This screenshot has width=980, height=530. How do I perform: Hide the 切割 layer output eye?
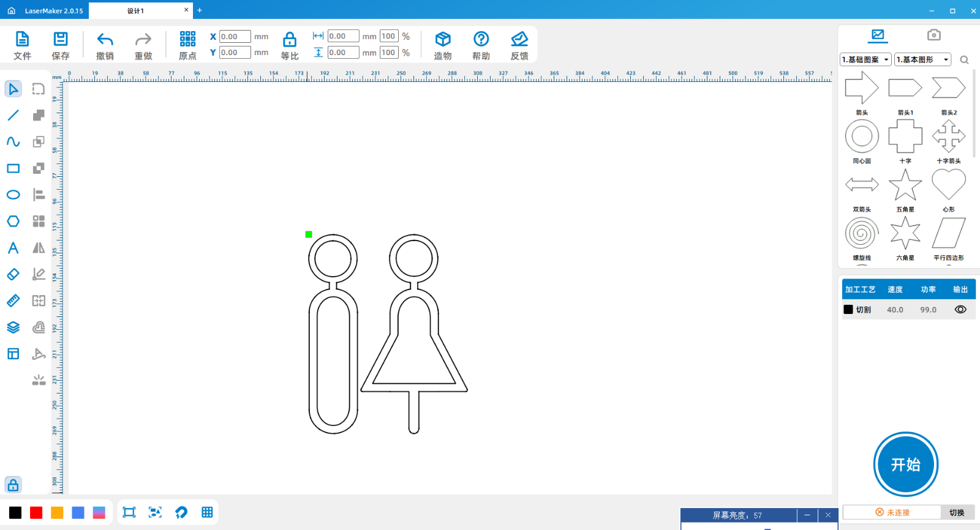tap(960, 310)
